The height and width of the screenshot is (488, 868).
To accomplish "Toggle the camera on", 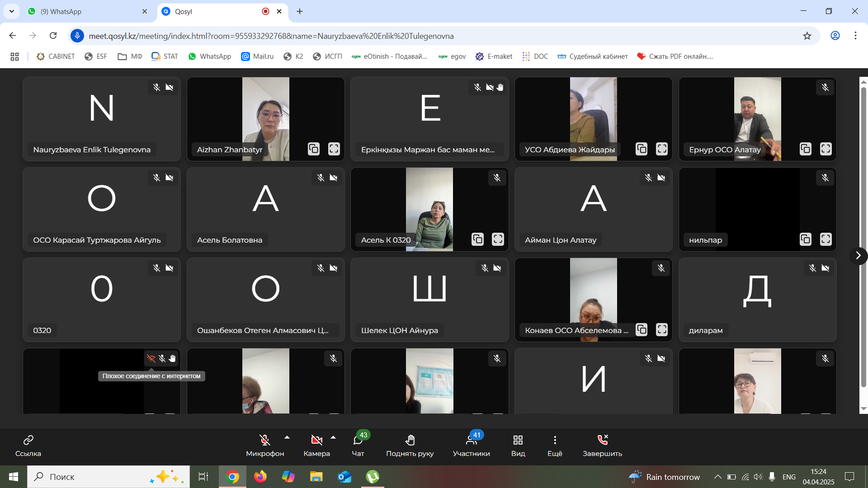I will coord(316,440).
